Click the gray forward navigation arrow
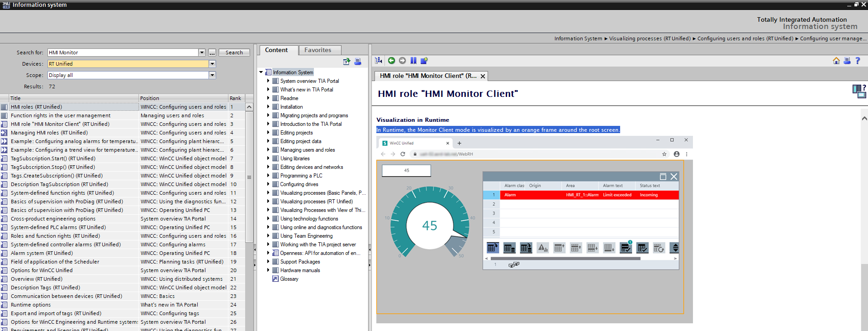The width and height of the screenshot is (868, 331). 402,61
